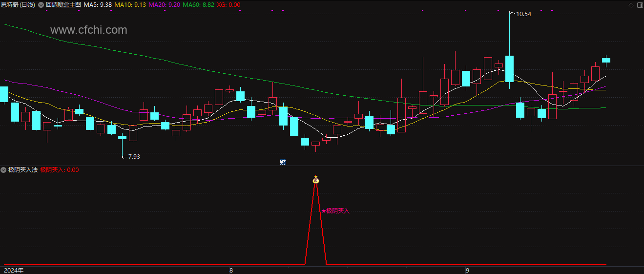Click the month 9 axis label
The image size is (644, 274).
pyautogui.click(x=467, y=270)
